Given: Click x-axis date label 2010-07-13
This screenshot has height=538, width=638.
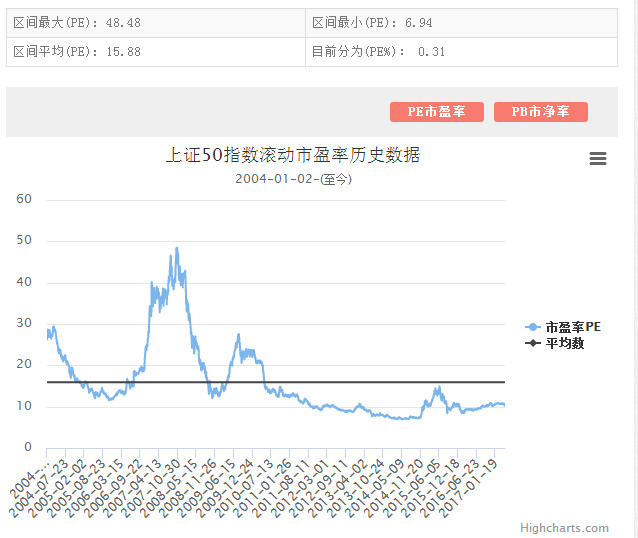Looking at the screenshot, I should coord(245,488).
